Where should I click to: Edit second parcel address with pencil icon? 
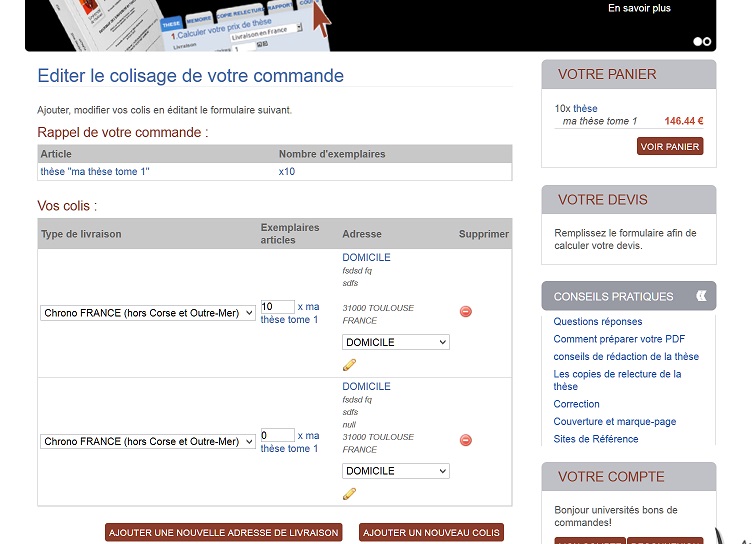click(349, 494)
